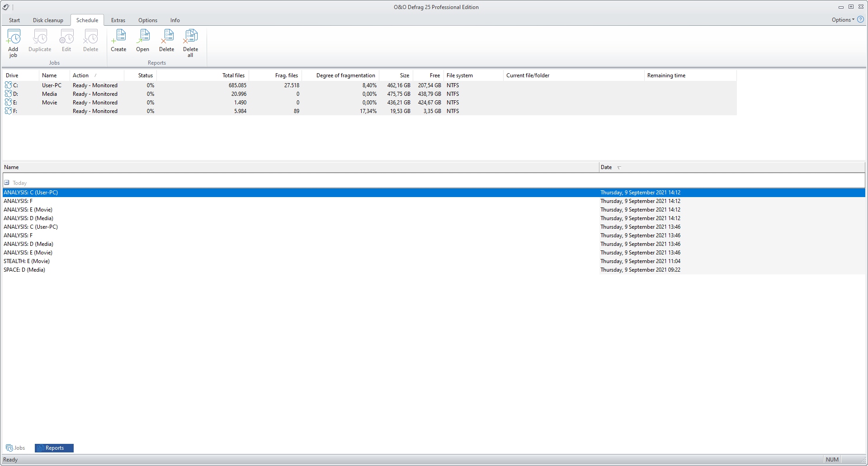Select ANALYSIS: D (Media) report from 13:46
This screenshot has height=466, width=868.
[x=434, y=244]
